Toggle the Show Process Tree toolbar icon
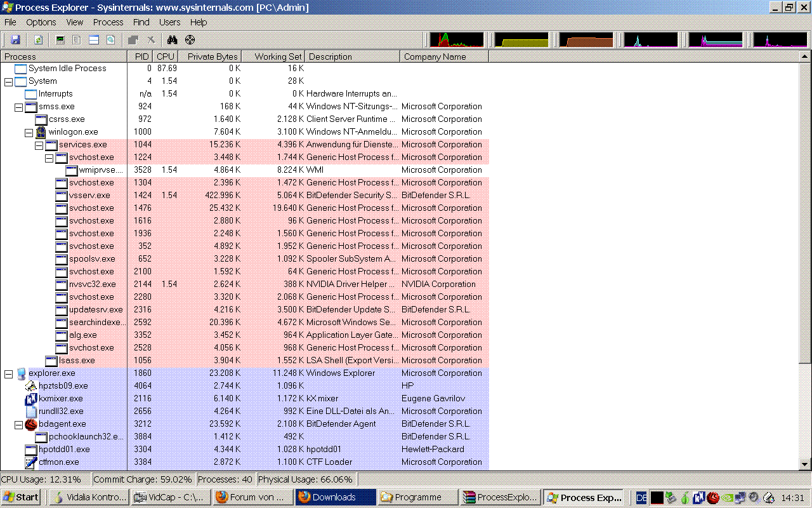Image resolution: width=812 pixels, height=508 pixels. pyautogui.click(x=77, y=40)
